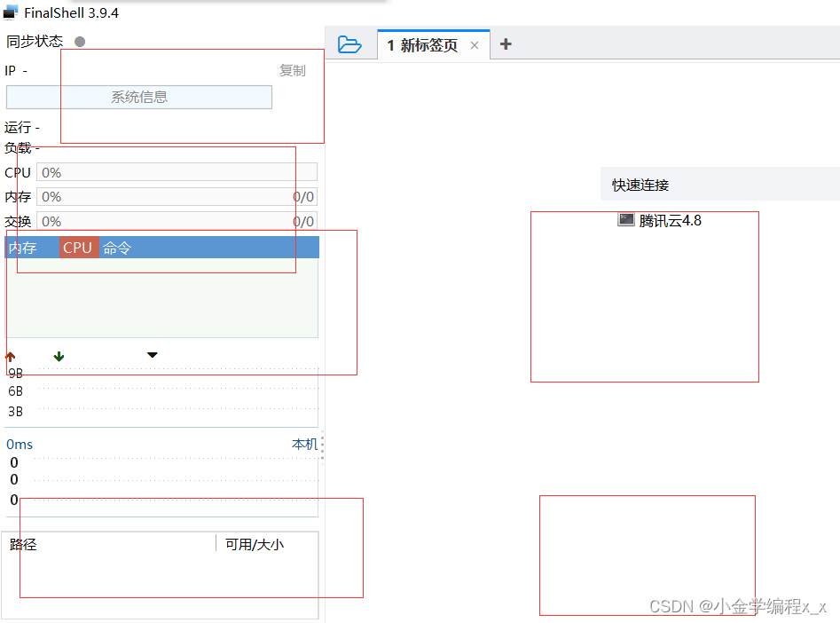Sort processes by CPU column

79,248
